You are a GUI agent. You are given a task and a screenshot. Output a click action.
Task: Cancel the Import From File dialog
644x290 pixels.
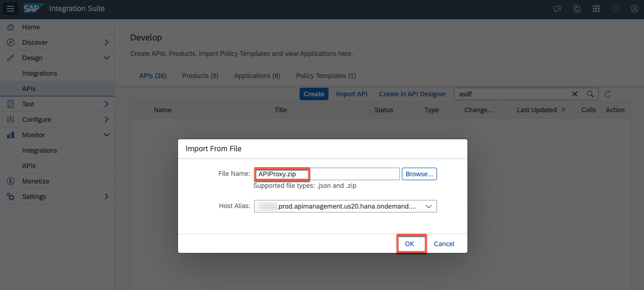444,244
